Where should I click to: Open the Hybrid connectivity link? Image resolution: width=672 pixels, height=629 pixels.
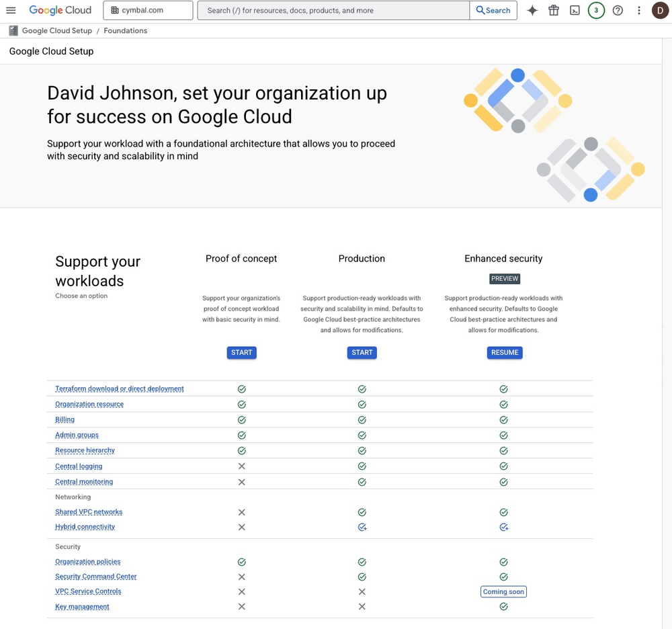point(85,527)
